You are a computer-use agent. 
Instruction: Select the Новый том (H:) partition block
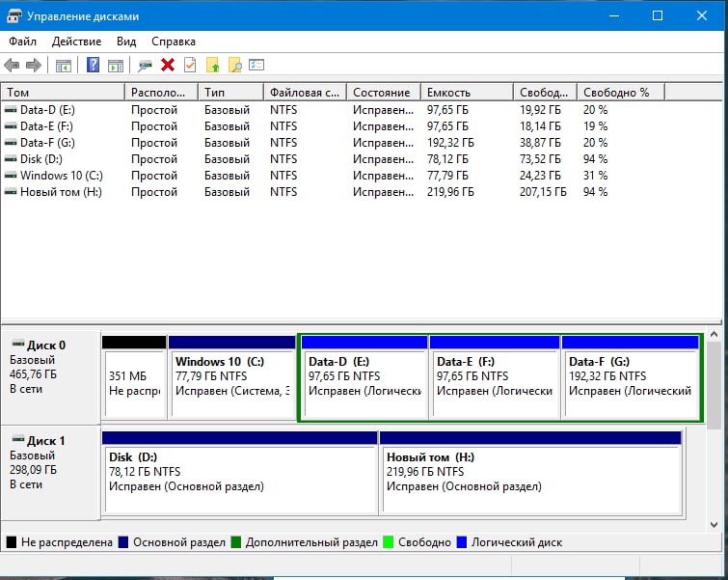click(530, 473)
